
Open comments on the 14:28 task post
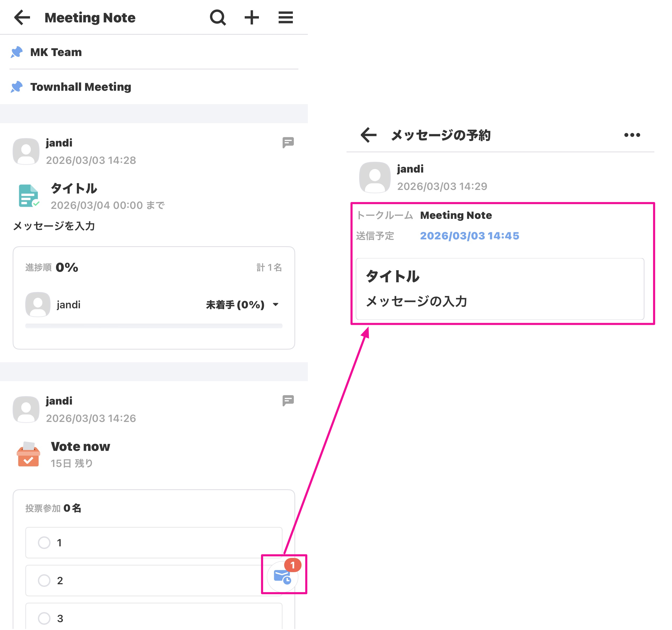[x=288, y=143]
